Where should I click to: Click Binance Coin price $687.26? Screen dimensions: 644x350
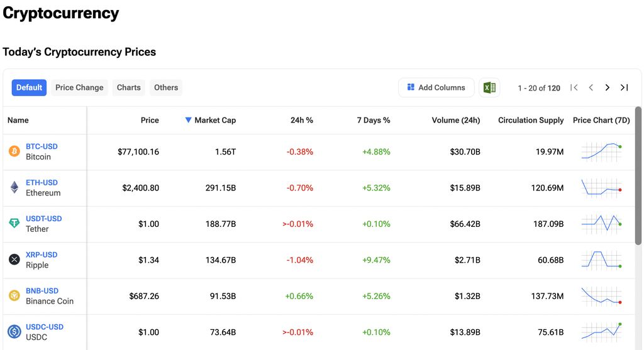(x=144, y=296)
